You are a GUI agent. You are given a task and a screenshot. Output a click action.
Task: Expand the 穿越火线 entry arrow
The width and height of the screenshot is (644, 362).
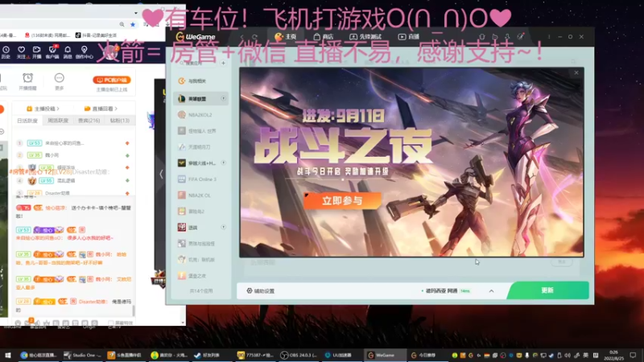[x=224, y=162]
